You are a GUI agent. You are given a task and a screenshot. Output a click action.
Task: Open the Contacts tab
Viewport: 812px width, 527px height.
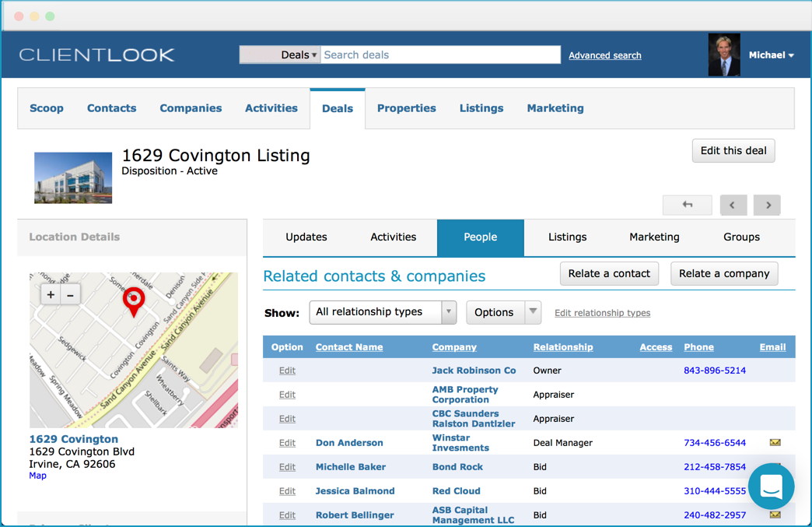[111, 108]
